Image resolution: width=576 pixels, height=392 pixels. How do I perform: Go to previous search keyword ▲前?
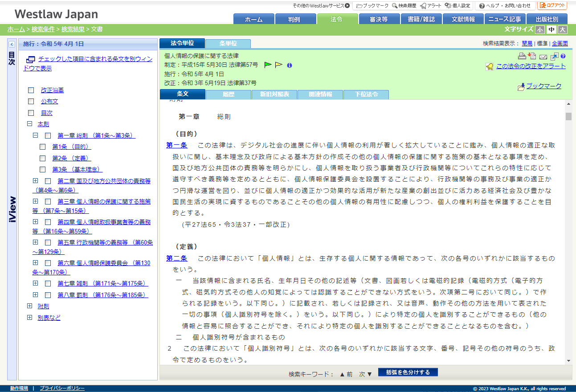[346, 374]
